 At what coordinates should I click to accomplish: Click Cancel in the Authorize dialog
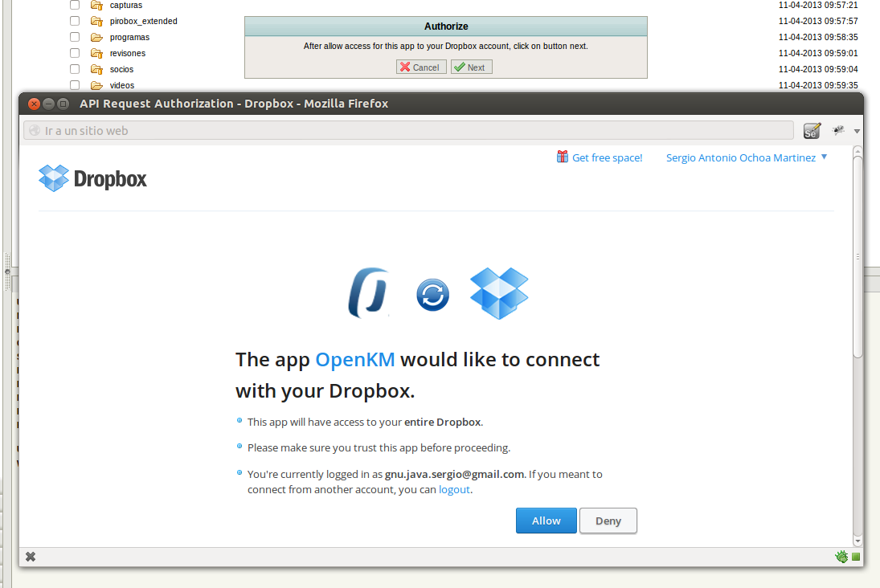pyautogui.click(x=421, y=67)
